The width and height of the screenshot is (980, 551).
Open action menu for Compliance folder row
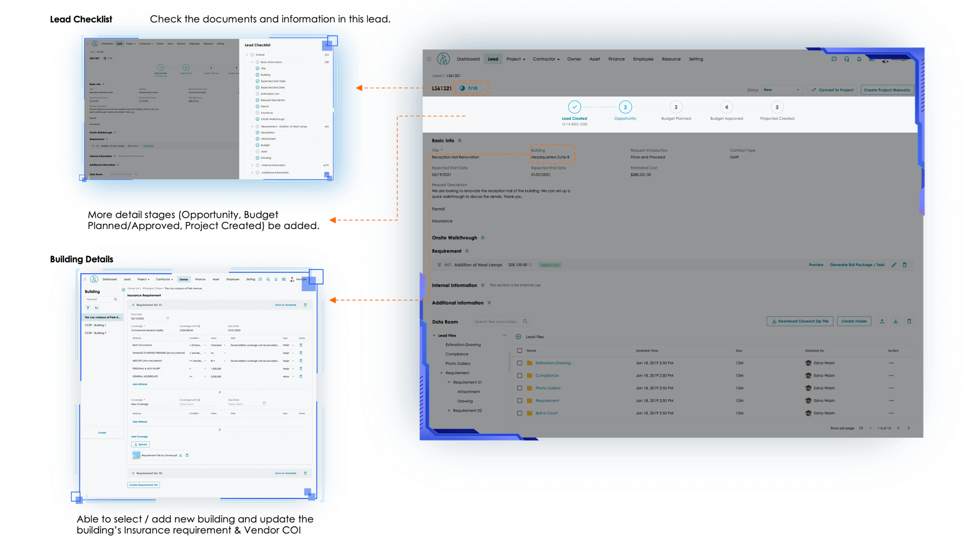click(x=891, y=375)
